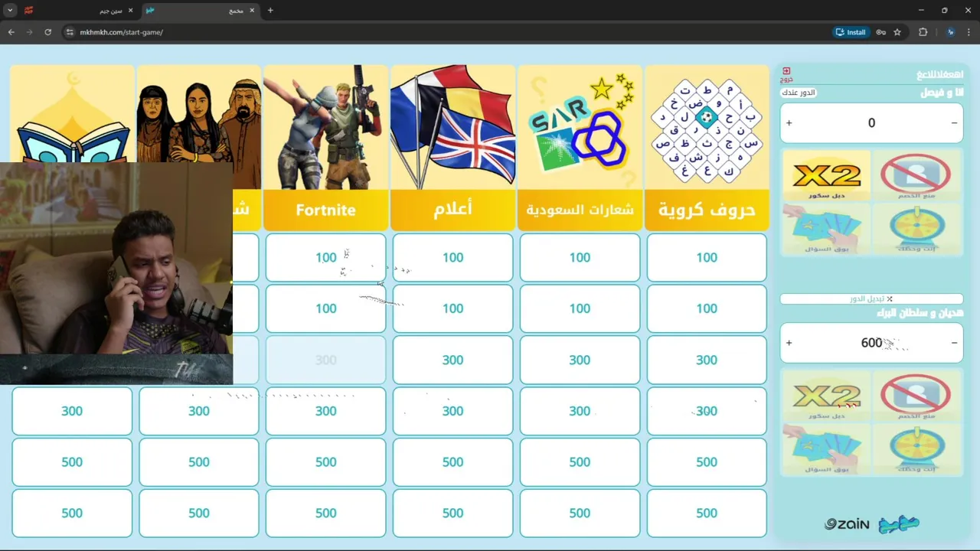Close the سين جيم tab
This screenshot has height=551, width=980.
coord(131,11)
